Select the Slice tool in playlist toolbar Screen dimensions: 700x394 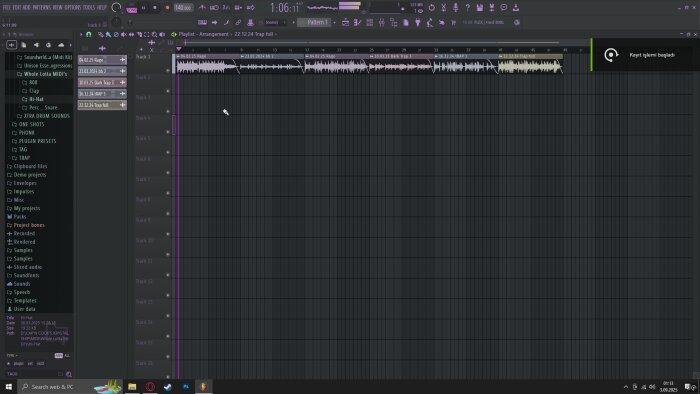[139, 34]
